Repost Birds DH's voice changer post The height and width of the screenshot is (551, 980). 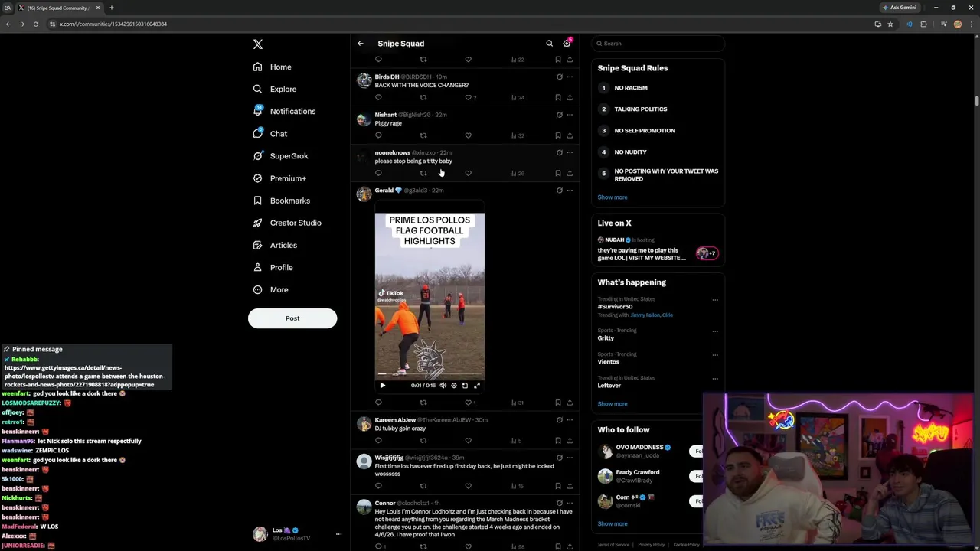(423, 97)
